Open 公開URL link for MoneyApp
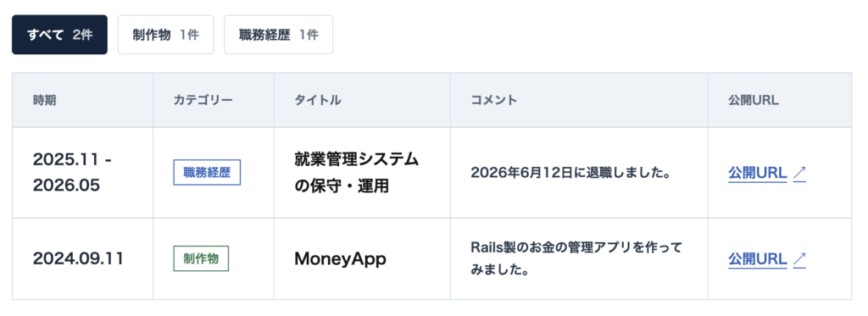 [757, 259]
